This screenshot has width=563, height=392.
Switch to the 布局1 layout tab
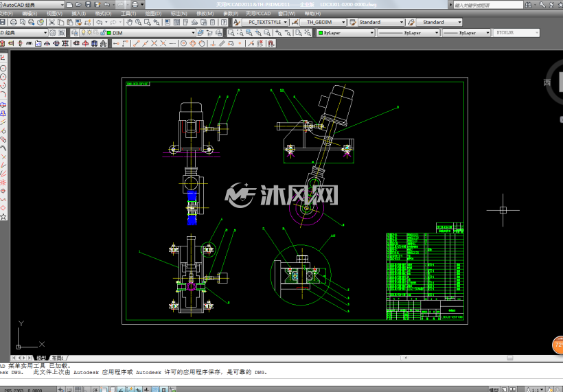(x=58, y=358)
